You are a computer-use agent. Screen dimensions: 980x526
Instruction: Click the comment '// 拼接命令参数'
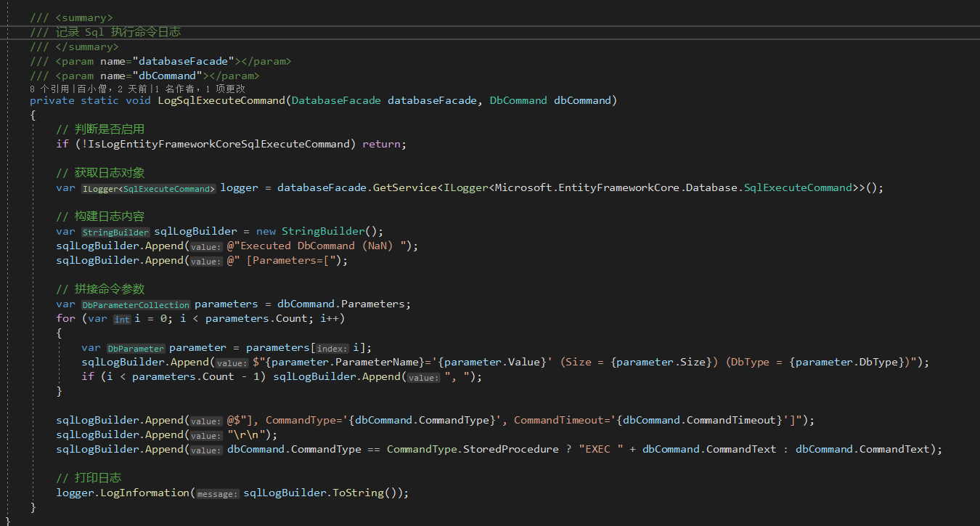[x=100, y=289]
